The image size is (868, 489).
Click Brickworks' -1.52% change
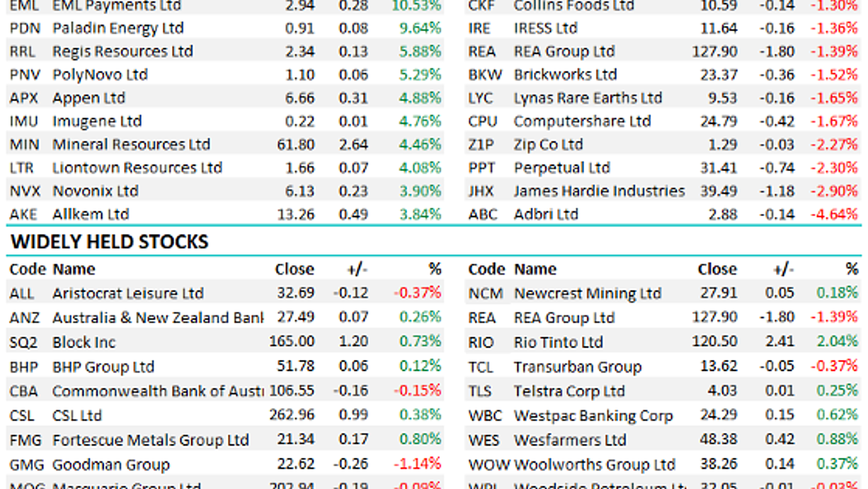[836, 75]
